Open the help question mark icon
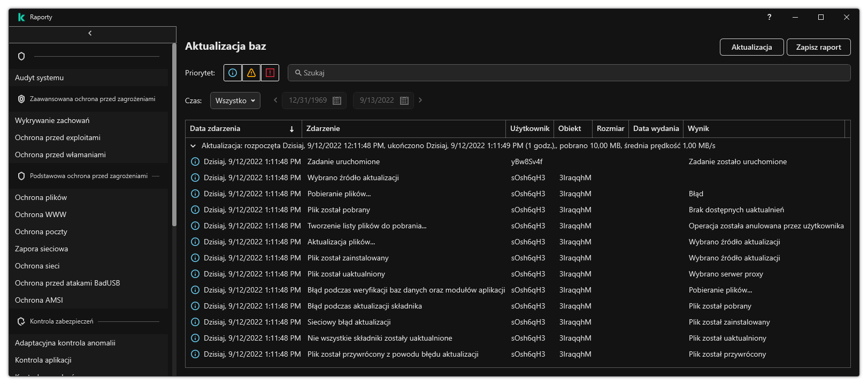The height and width of the screenshot is (385, 868). 769,17
